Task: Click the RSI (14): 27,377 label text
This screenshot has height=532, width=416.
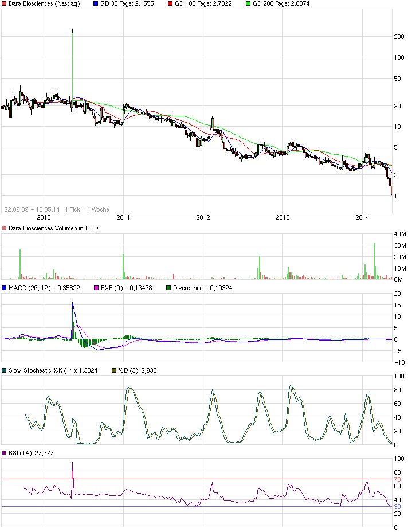Action: tap(29, 453)
